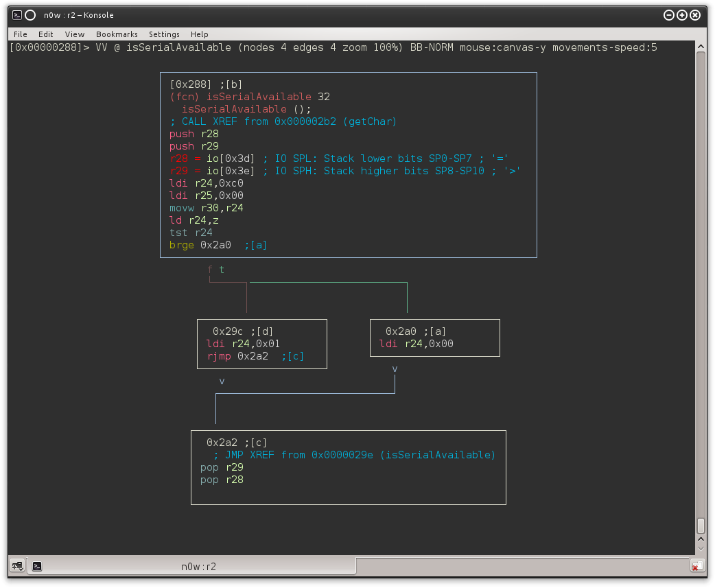Open the Bookmarks menu
This screenshot has width=715, height=588.
[117, 34]
